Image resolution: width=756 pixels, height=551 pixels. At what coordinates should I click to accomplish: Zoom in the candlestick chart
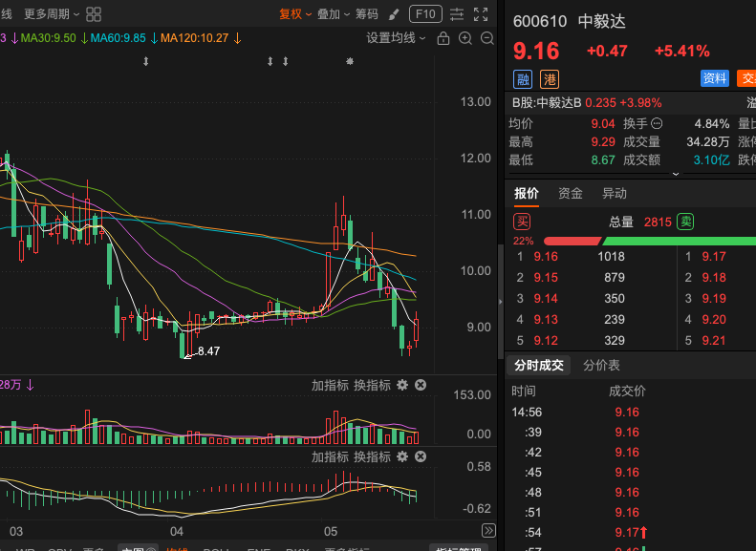[465, 38]
